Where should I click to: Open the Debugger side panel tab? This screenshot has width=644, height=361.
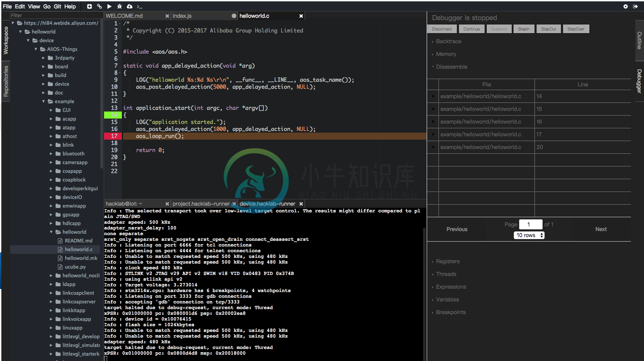tap(639, 81)
